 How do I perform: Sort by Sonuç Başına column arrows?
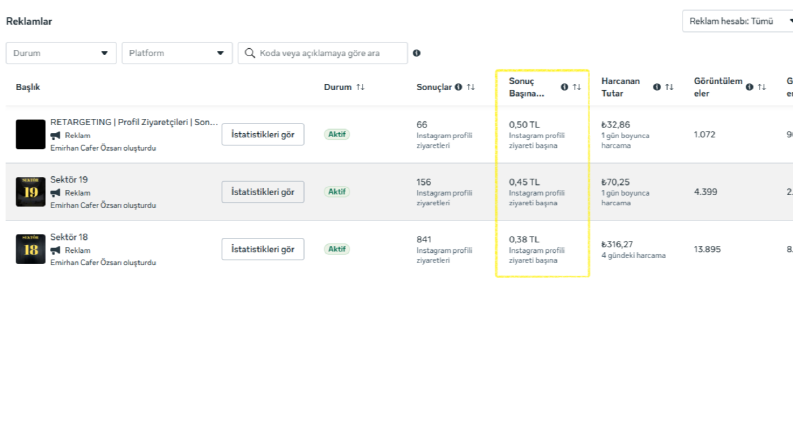(577, 87)
